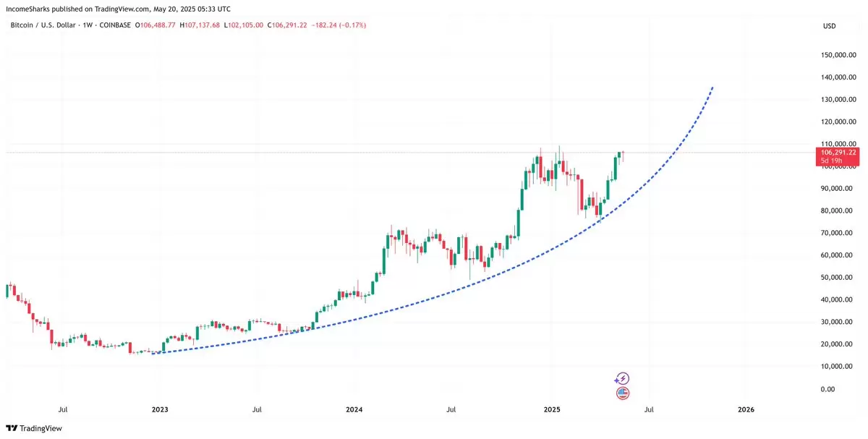Open the purple lightning event marker
Viewport: 868px width, 439px height.
tap(622, 378)
